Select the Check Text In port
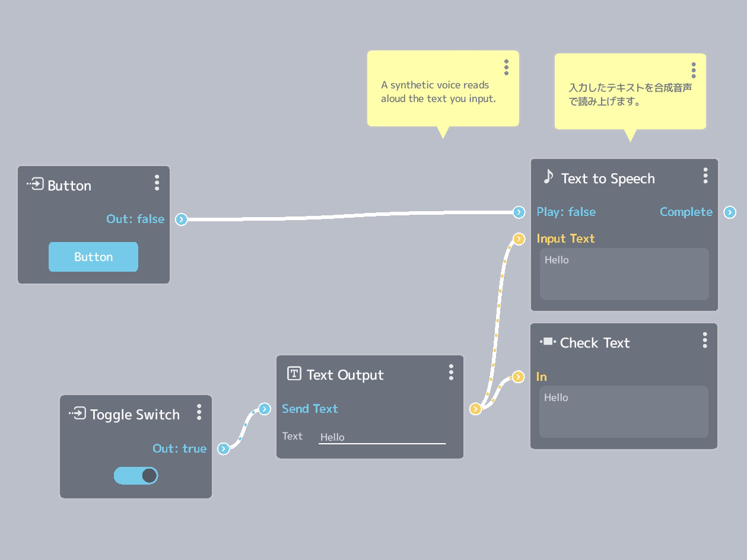Viewport: 747px width, 560px height. coord(519,377)
